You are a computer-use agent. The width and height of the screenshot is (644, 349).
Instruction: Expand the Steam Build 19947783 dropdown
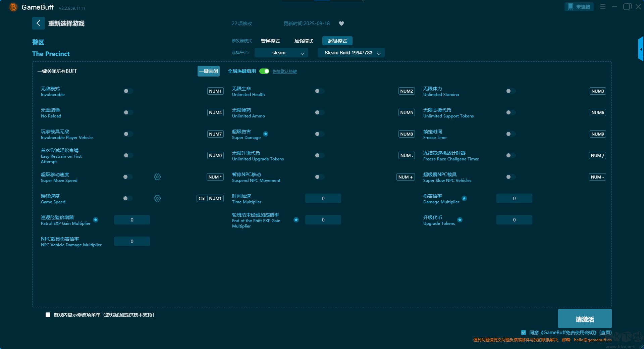pyautogui.click(x=351, y=53)
